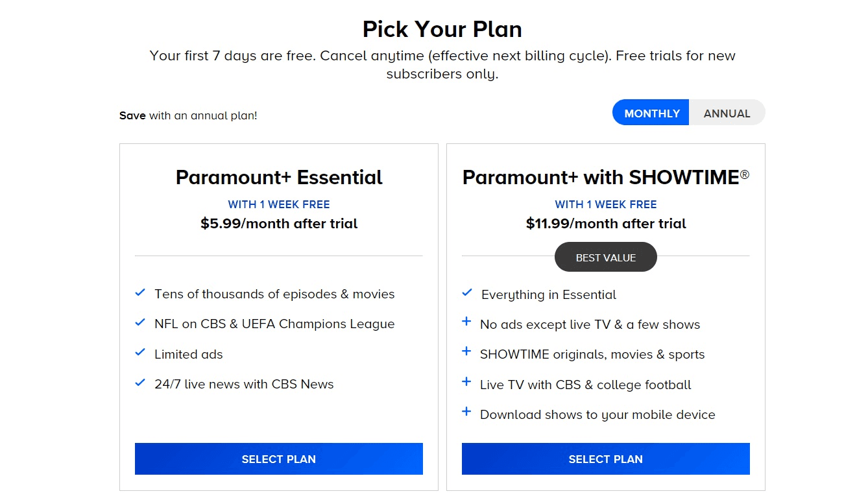Click the $5.99/month after trial price
The height and width of the screenshot is (500, 868).
click(x=279, y=224)
